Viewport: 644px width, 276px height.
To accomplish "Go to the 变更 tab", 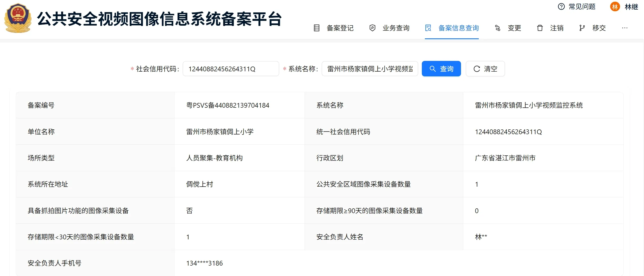I will 508,28.
